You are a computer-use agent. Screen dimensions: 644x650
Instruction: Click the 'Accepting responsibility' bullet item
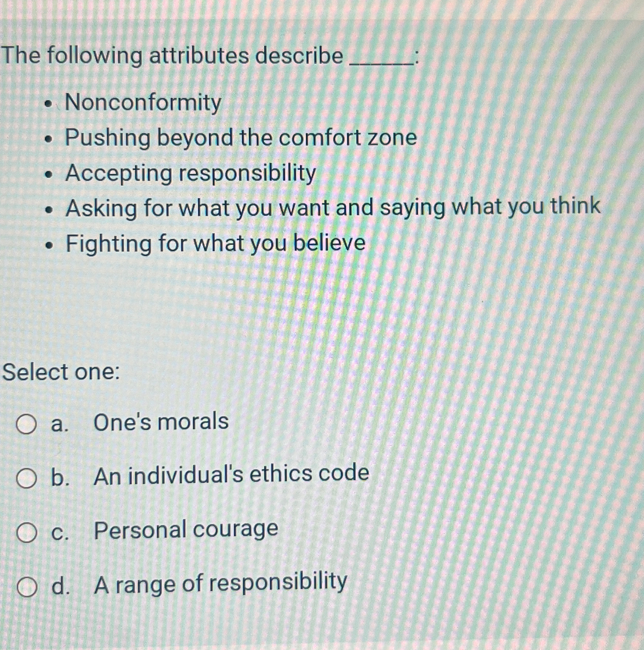pos(191,173)
